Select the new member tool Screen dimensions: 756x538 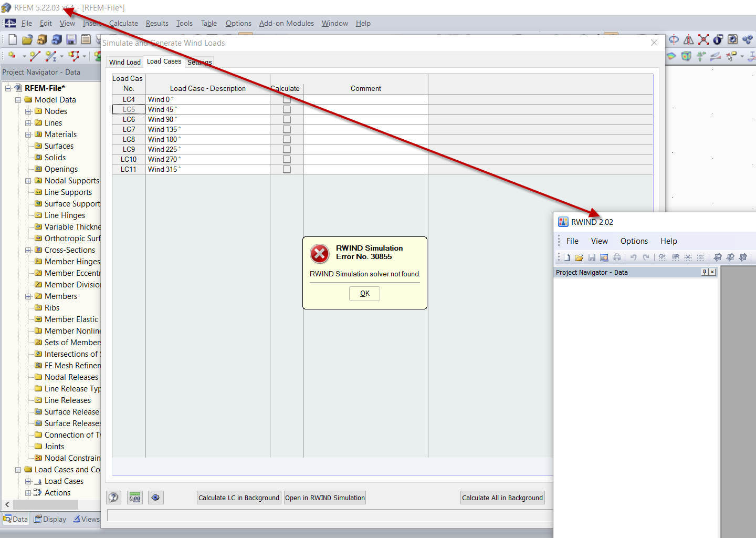[x=51, y=56]
